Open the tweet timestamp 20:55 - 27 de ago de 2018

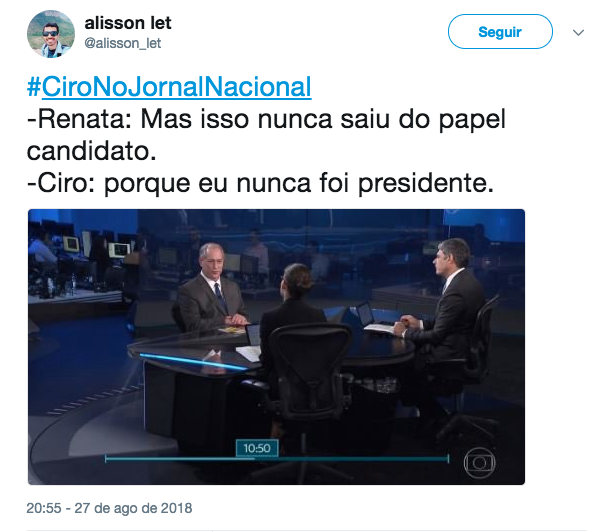109,508
